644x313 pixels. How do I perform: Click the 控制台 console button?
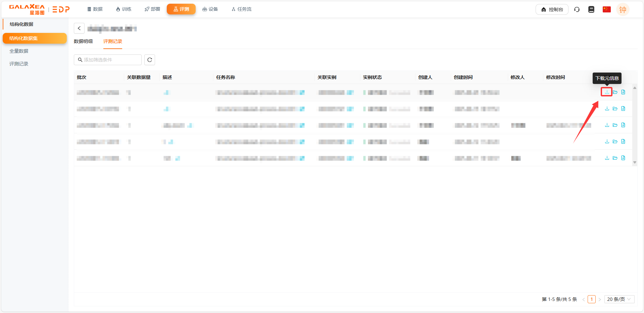(x=552, y=9)
